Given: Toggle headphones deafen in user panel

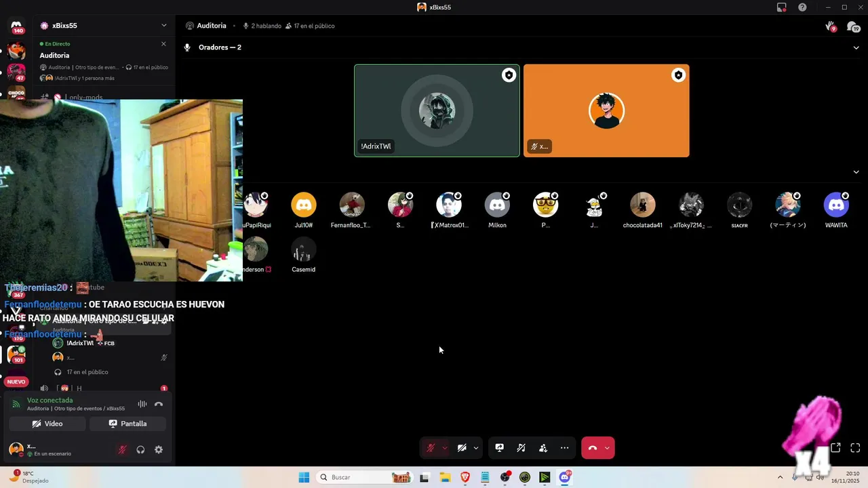Looking at the screenshot, I should [140, 449].
